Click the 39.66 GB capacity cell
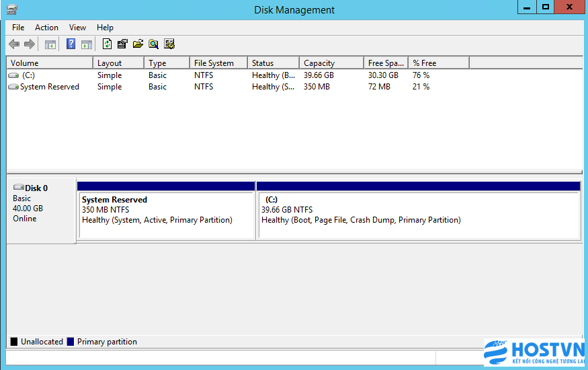This screenshot has height=370, width=588. point(319,75)
